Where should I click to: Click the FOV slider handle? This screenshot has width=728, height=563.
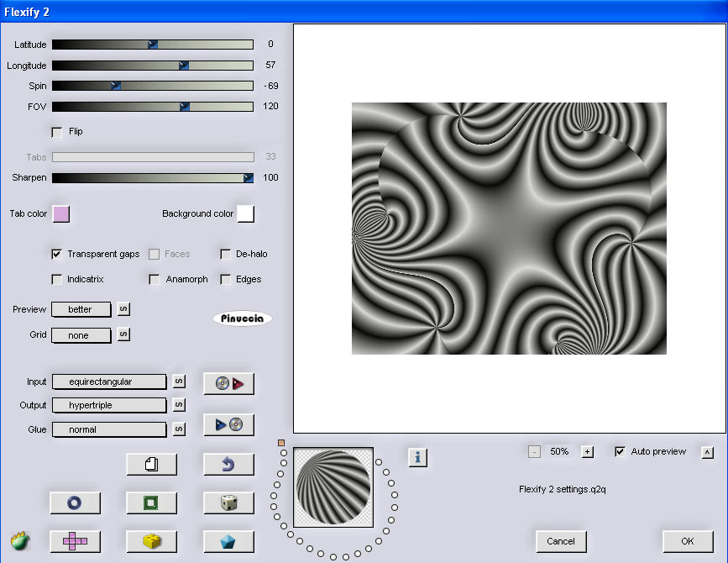(185, 107)
